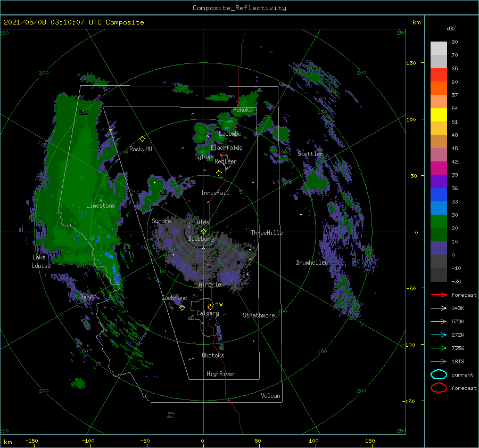
Task: Click the Banff label
Action: 88,297
